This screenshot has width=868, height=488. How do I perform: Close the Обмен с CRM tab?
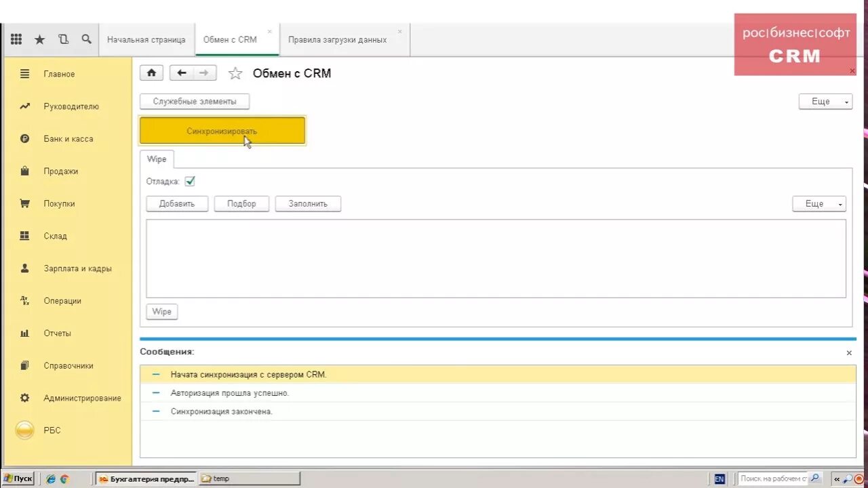pos(270,31)
